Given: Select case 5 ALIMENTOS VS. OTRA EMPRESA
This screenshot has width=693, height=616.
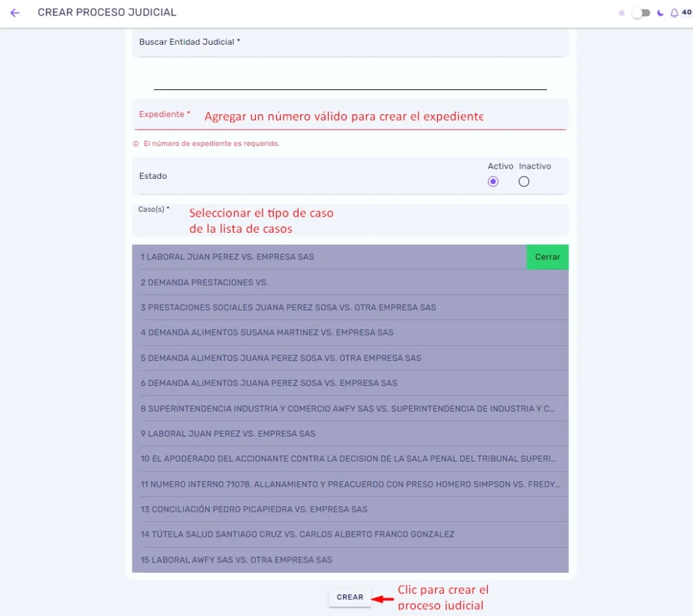Looking at the screenshot, I should (350, 357).
